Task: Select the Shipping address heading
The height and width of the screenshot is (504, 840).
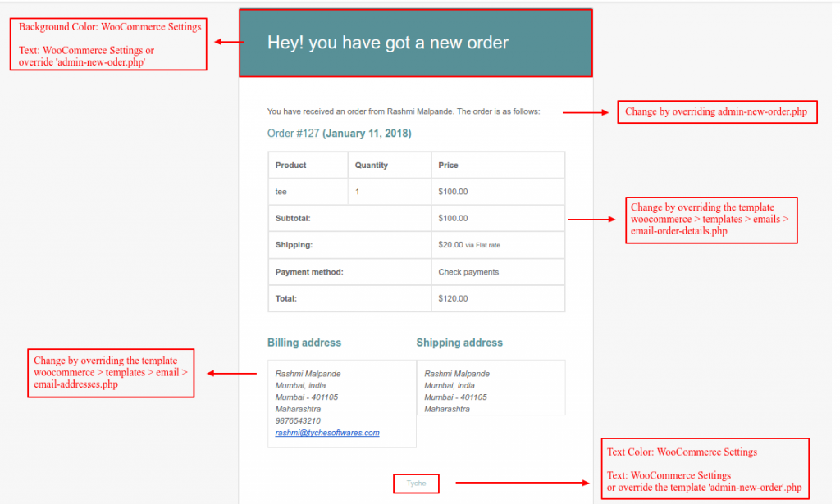Action: pos(459,343)
